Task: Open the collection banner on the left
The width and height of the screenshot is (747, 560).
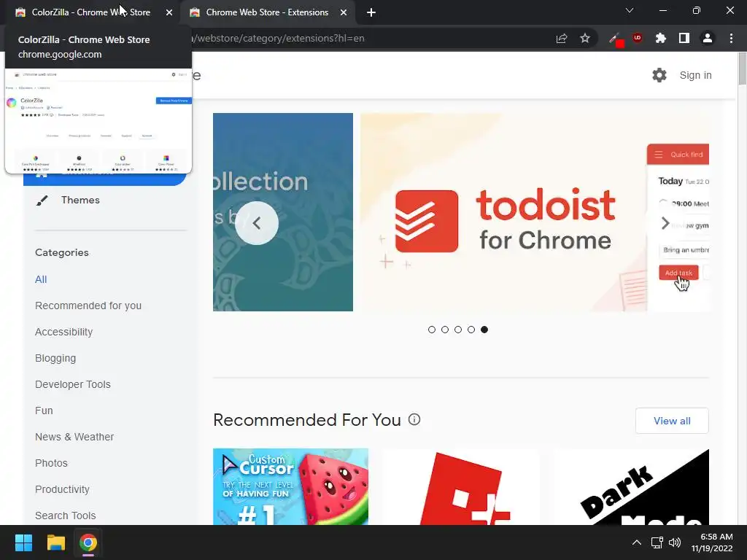Action: point(283,212)
